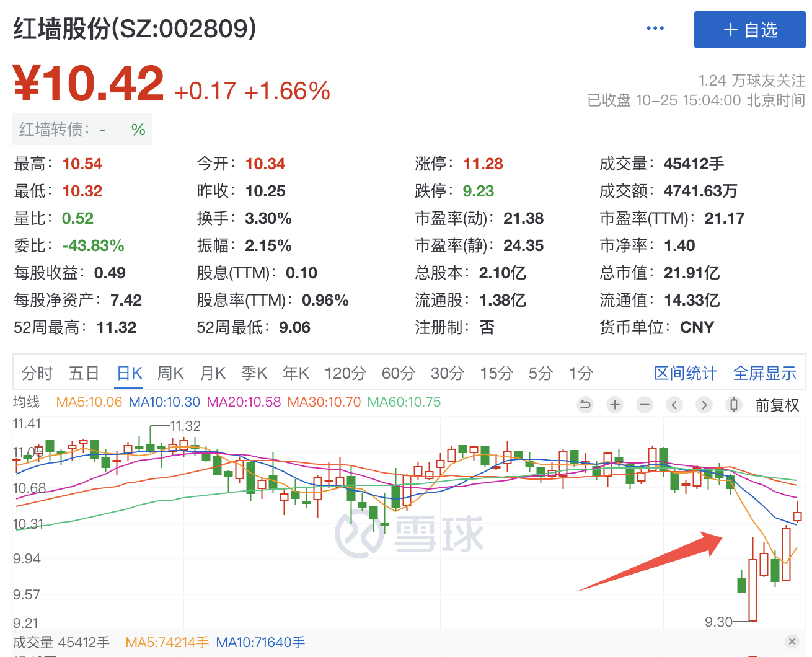Zoom out the chart with minus icon
The width and height of the screenshot is (812, 657).
click(645, 405)
